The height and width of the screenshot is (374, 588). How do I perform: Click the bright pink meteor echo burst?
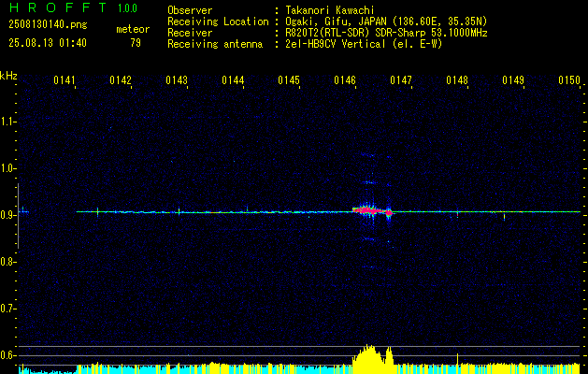coord(368,210)
